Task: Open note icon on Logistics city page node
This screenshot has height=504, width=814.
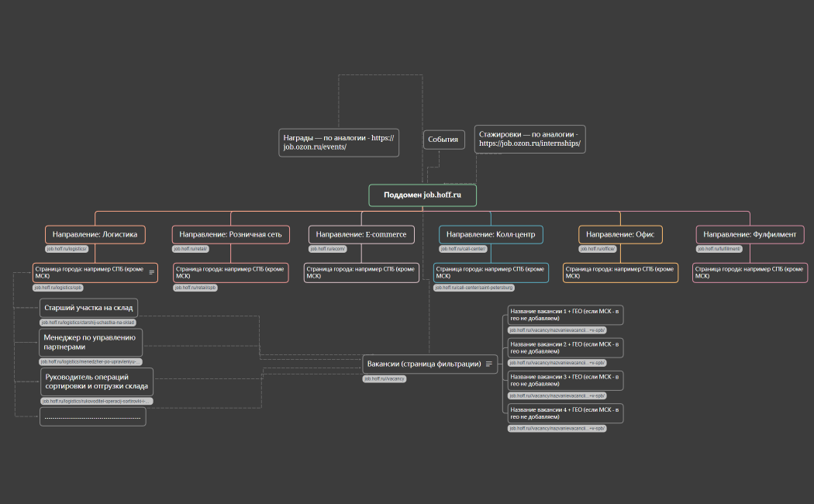Action: point(152,272)
